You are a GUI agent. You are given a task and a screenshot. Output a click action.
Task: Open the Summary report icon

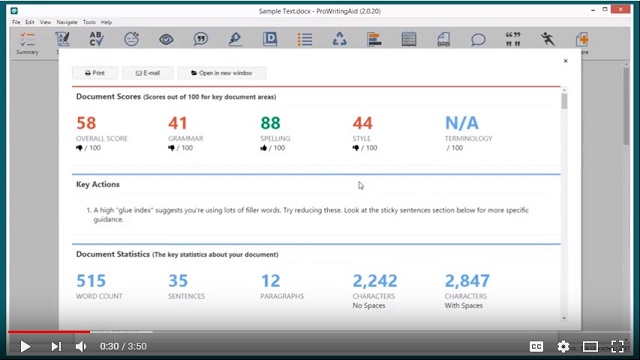27,42
